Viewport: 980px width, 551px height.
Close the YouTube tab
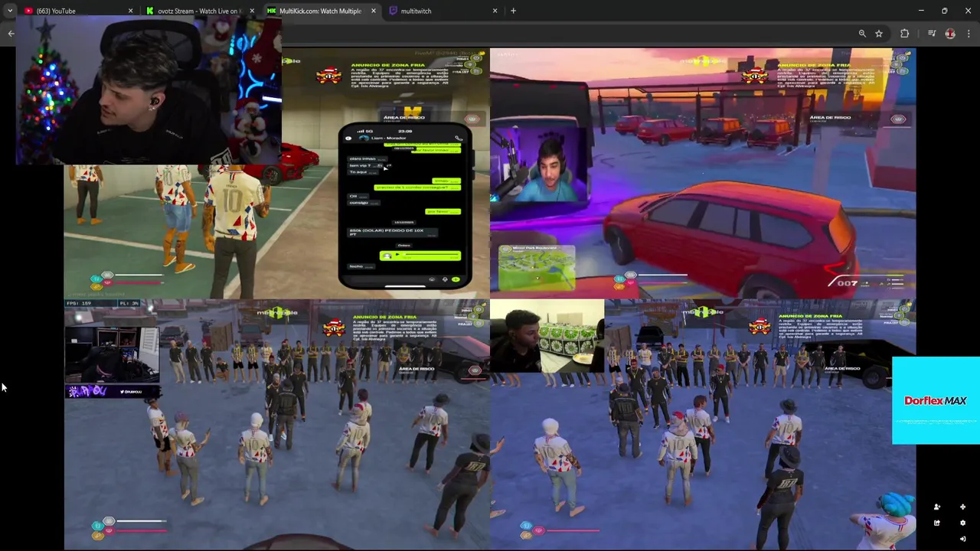click(x=130, y=11)
